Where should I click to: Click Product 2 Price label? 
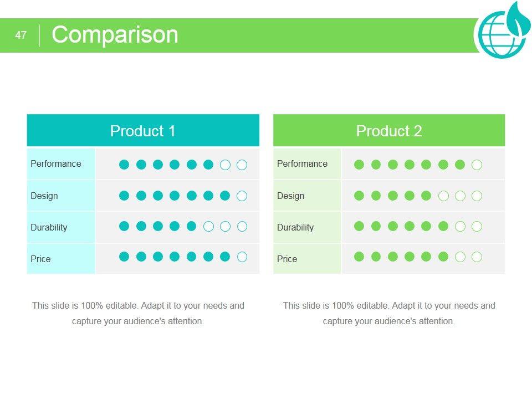[287, 259]
